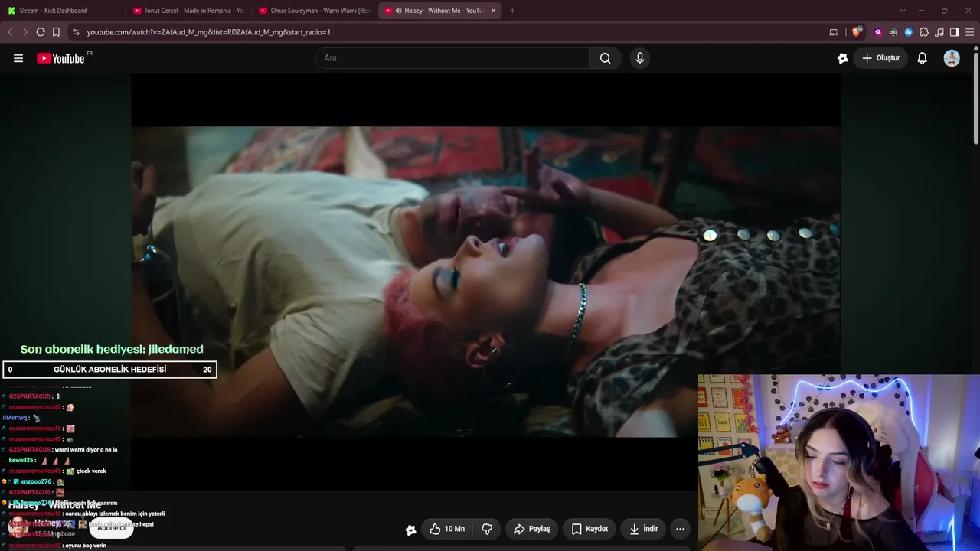980x551 pixels.
Task: Go forward in browser history
Action: point(24,32)
